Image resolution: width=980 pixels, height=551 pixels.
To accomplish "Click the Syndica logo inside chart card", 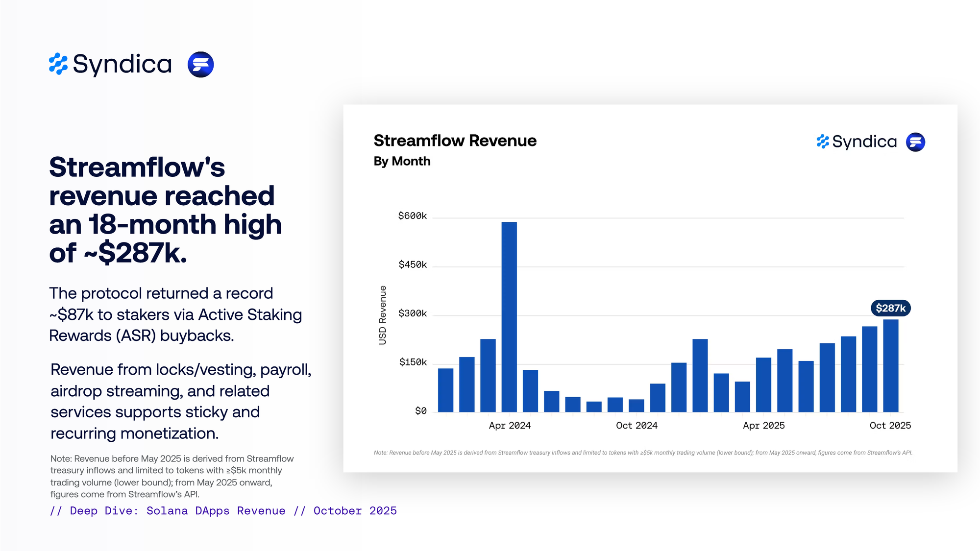I will 857,142.
